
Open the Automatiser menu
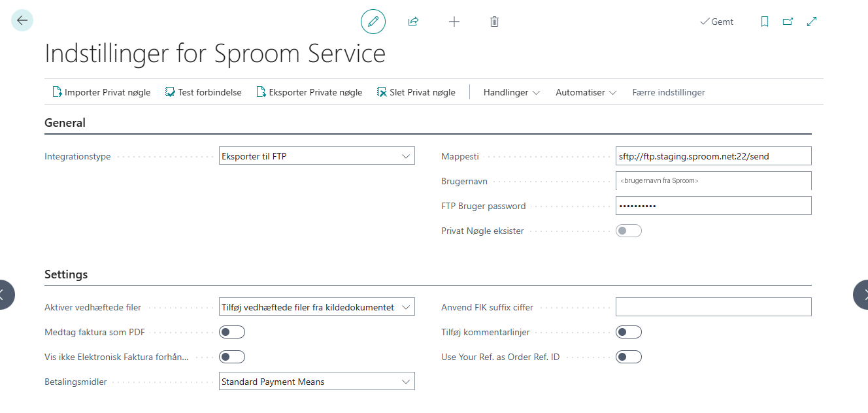click(586, 92)
